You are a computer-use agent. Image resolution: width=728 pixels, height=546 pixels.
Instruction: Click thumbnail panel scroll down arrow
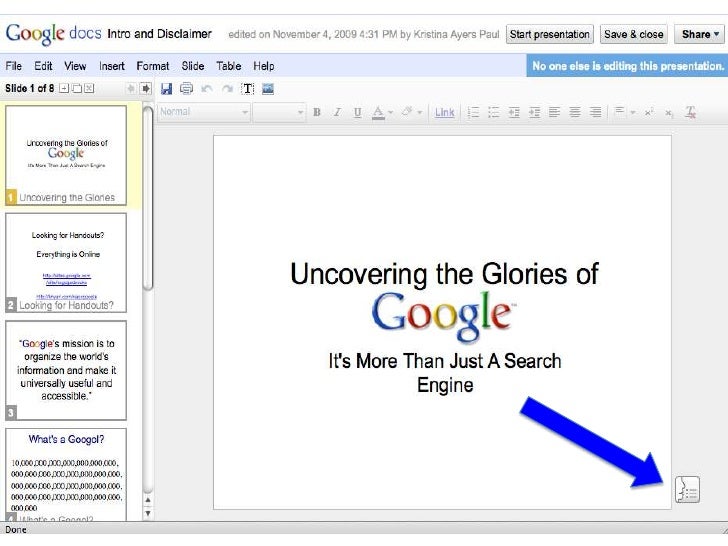pos(148,513)
